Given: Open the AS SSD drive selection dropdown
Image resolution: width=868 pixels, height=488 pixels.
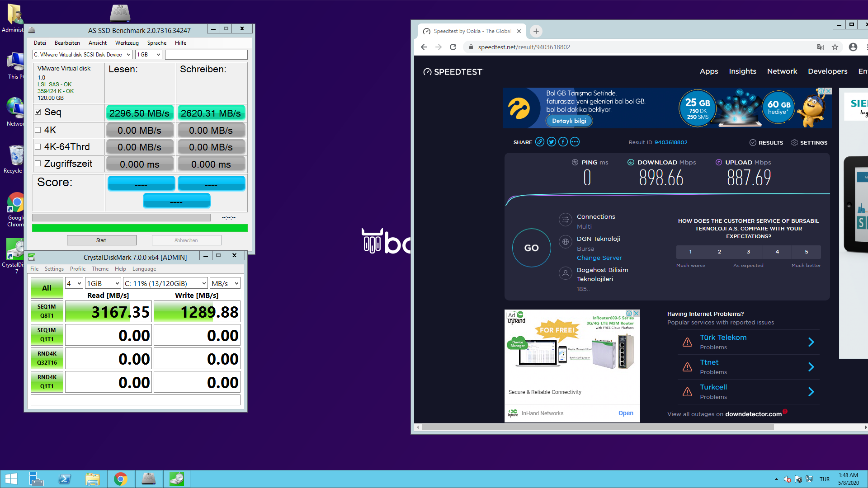Looking at the screenshot, I should (82, 55).
